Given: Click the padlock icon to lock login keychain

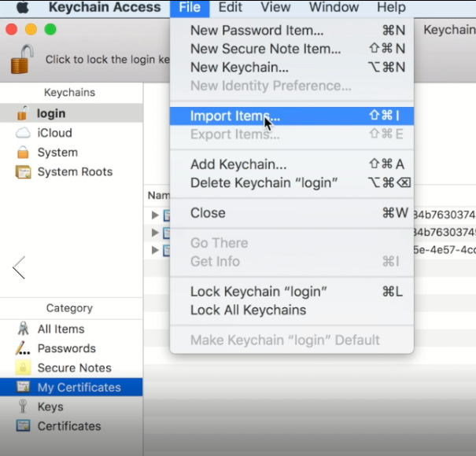Looking at the screenshot, I should [x=22, y=59].
